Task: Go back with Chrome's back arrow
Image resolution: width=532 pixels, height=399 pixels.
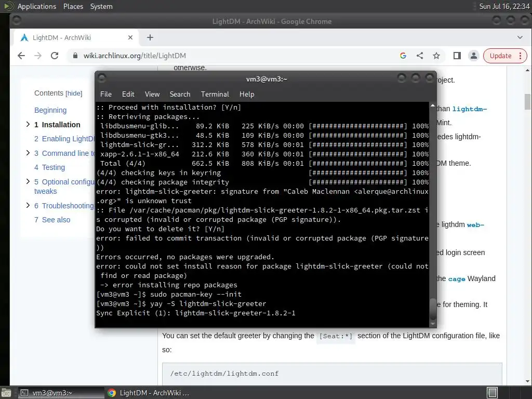Action: [x=21, y=56]
